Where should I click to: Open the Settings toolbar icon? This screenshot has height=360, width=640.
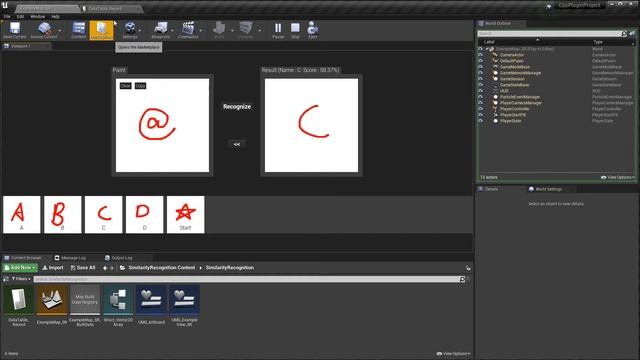(x=130, y=30)
